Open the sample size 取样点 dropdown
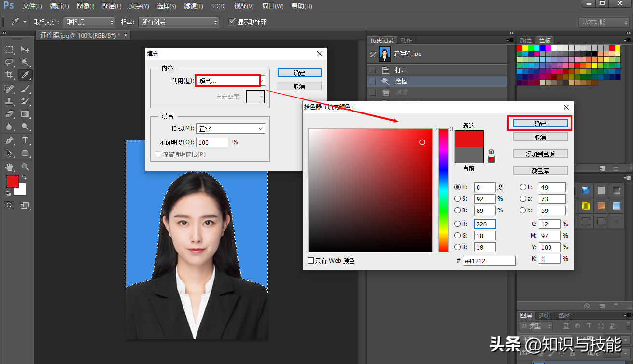633x364 pixels. 89,22
